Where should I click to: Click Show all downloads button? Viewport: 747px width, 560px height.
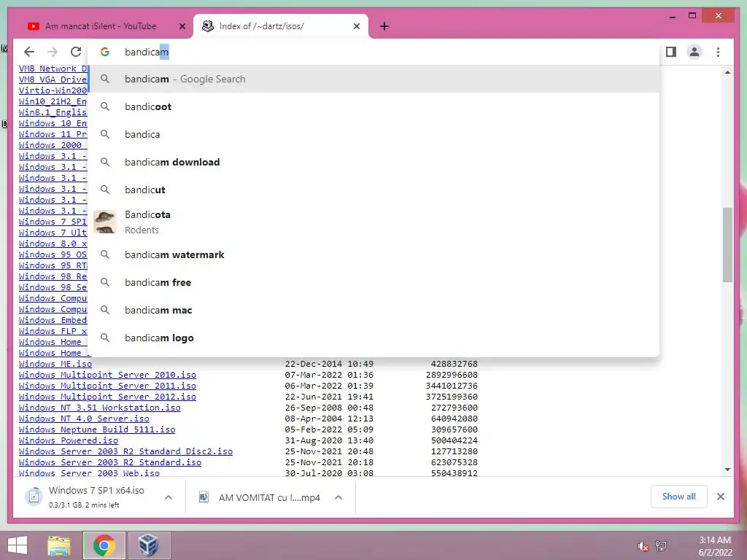(x=678, y=497)
